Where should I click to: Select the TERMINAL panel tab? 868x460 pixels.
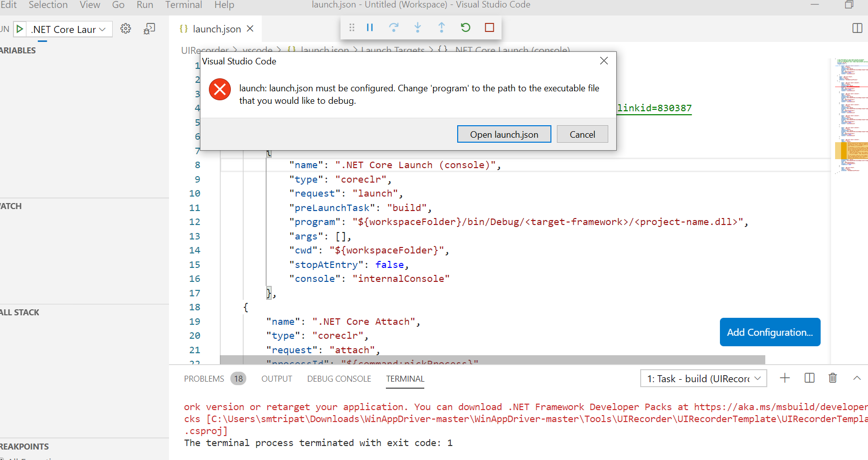[x=405, y=379]
